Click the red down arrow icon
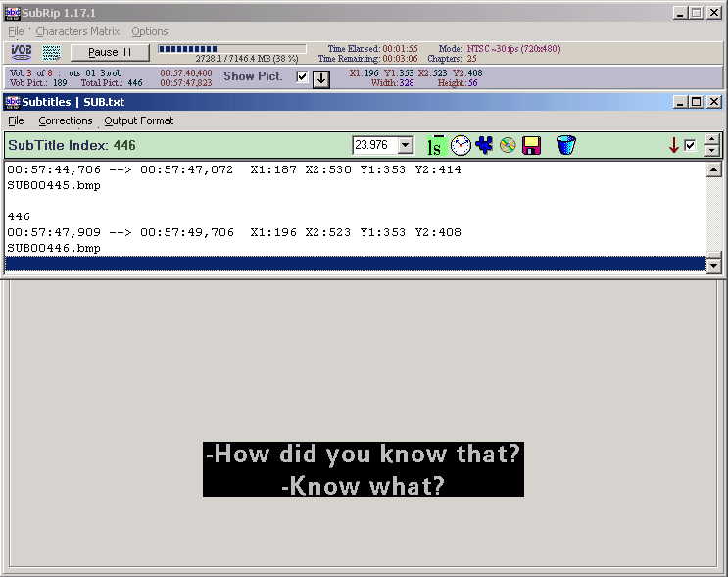728x577 pixels. click(673, 146)
